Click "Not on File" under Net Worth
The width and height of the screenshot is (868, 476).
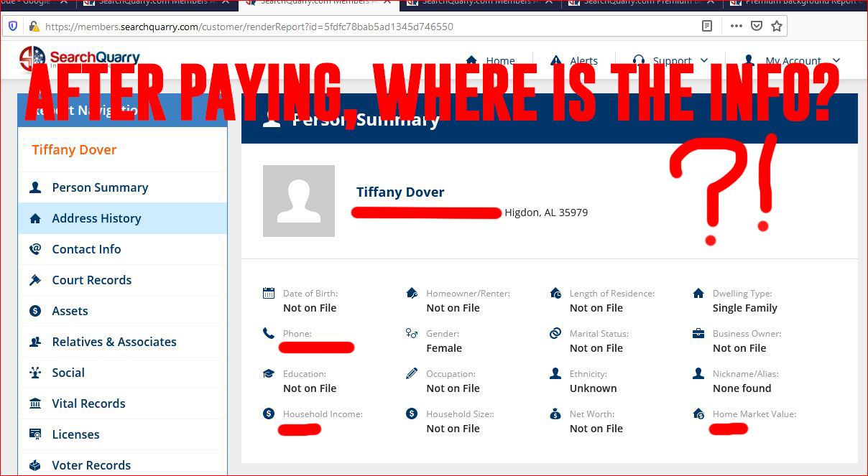click(x=596, y=429)
